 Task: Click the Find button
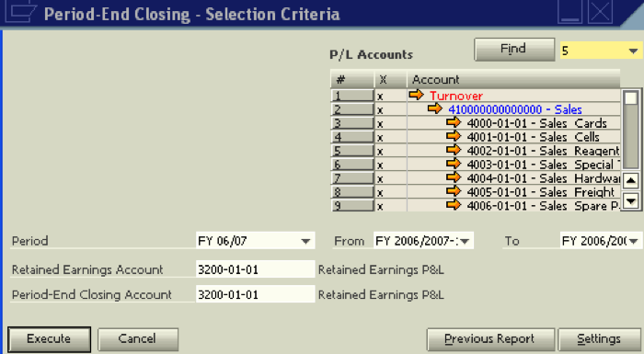pos(513,50)
